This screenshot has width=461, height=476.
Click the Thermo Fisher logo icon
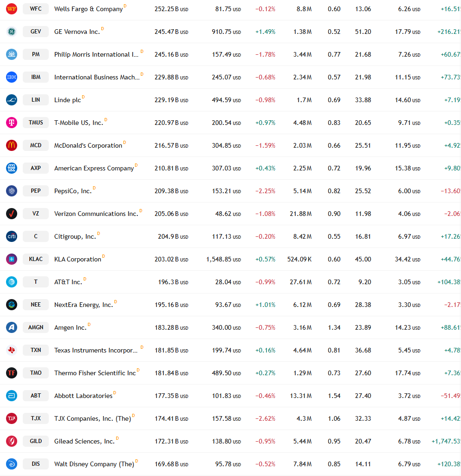(12, 373)
